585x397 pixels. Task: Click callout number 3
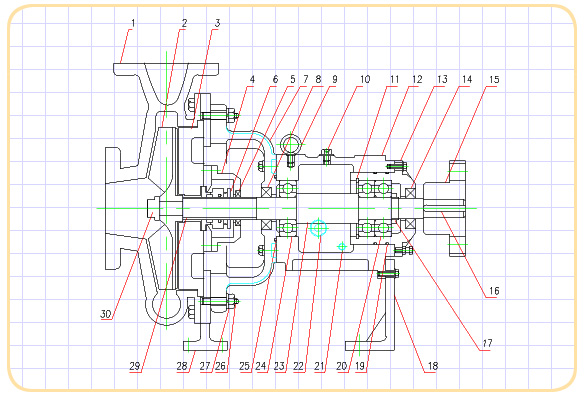[x=218, y=23]
